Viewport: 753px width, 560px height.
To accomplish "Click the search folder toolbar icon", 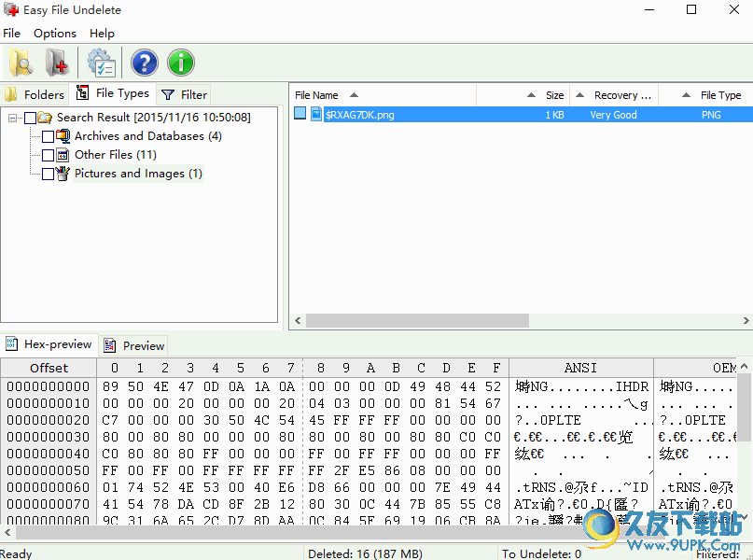I will tap(21, 63).
